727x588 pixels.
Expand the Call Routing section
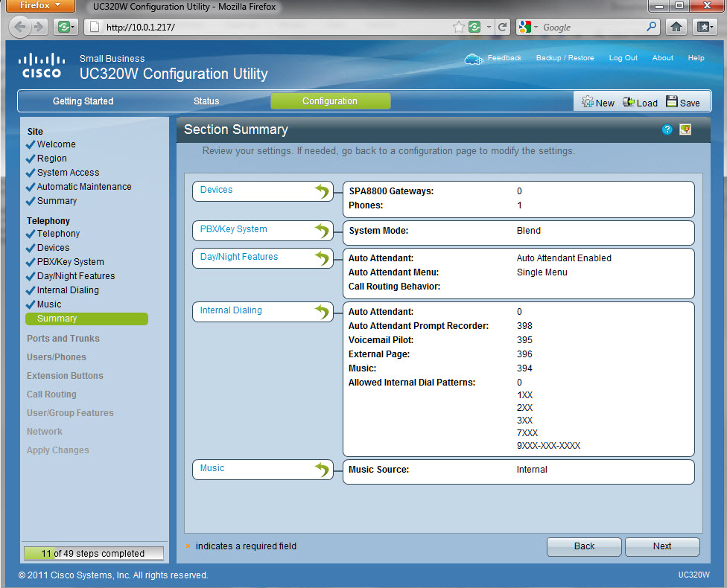[51, 394]
